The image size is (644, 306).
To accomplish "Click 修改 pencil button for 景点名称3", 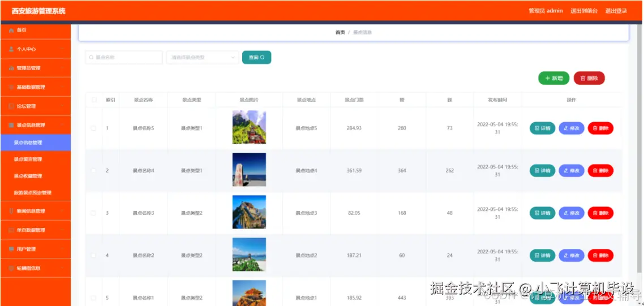I will tap(572, 213).
